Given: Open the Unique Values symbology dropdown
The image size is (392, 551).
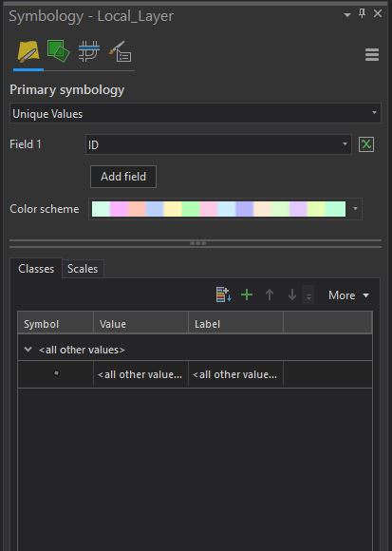Looking at the screenshot, I should pyautogui.click(x=196, y=113).
